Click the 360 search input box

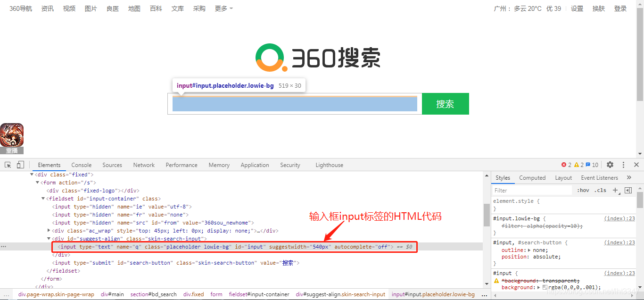[295, 104]
